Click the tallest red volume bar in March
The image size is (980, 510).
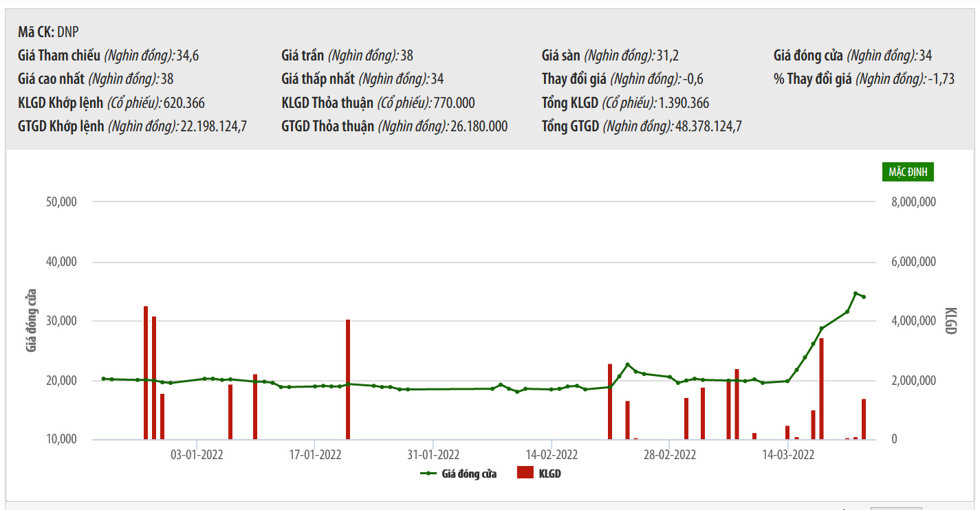coord(821,388)
